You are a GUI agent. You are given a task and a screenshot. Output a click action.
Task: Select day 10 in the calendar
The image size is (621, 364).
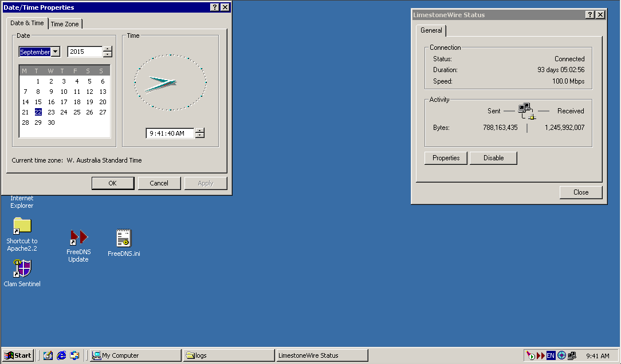pos(64,92)
